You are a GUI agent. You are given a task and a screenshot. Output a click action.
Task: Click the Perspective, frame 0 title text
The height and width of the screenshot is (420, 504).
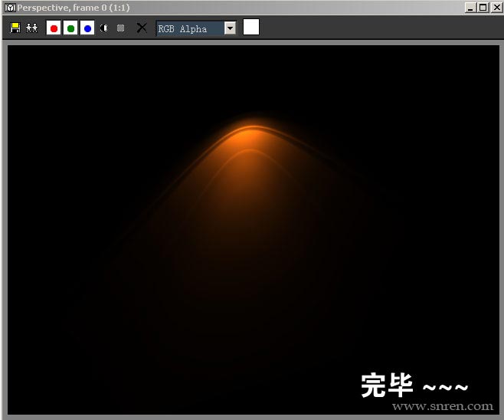[74, 8]
